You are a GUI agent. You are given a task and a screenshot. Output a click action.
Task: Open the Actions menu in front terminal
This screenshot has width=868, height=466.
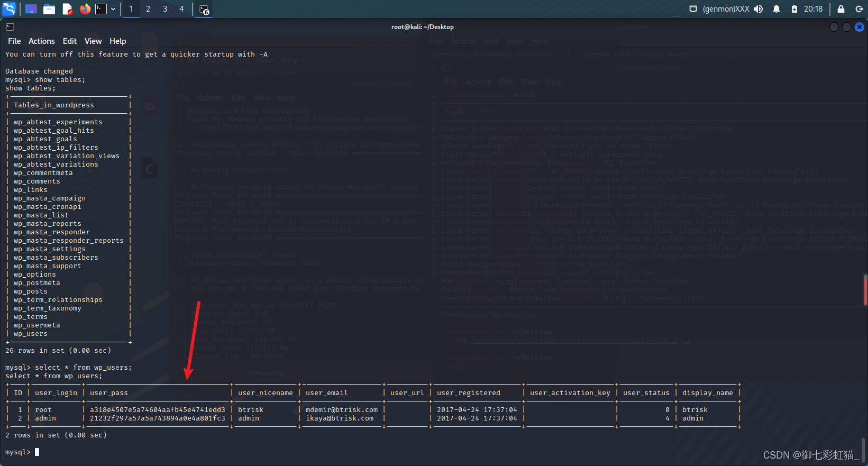pos(42,41)
